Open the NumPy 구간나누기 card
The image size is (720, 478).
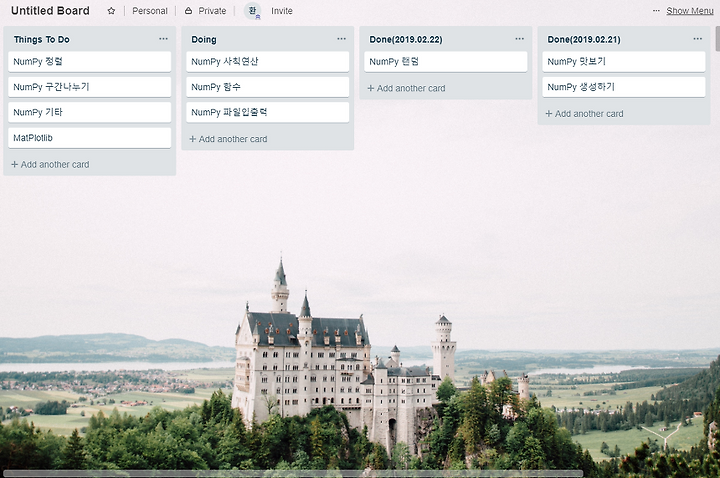[x=90, y=87]
